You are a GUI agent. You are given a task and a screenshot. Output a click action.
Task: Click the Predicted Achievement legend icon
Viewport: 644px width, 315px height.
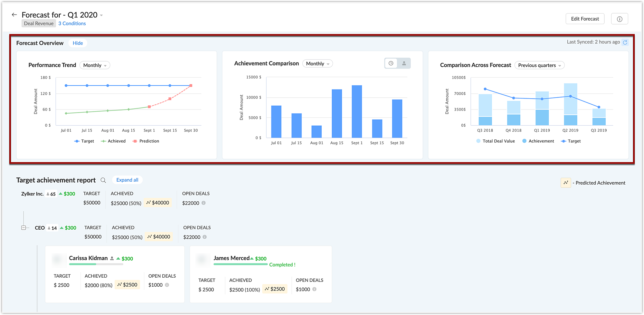pos(565,183)
